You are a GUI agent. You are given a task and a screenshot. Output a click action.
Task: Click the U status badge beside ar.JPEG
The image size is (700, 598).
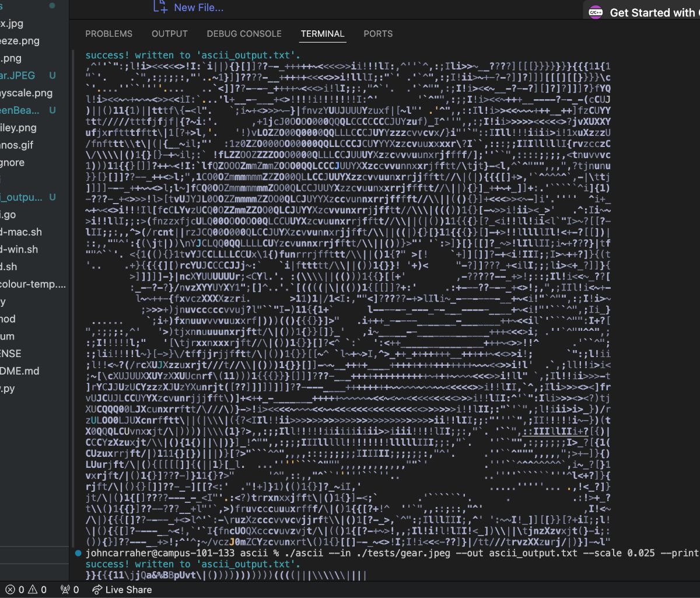click(52, 75)
